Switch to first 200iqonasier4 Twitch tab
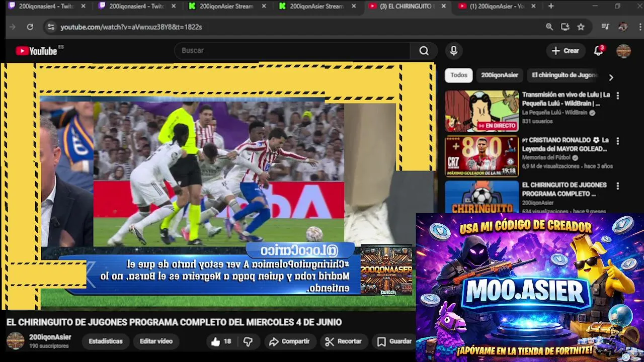The image size is (644, 362). [x=47, y=6]
